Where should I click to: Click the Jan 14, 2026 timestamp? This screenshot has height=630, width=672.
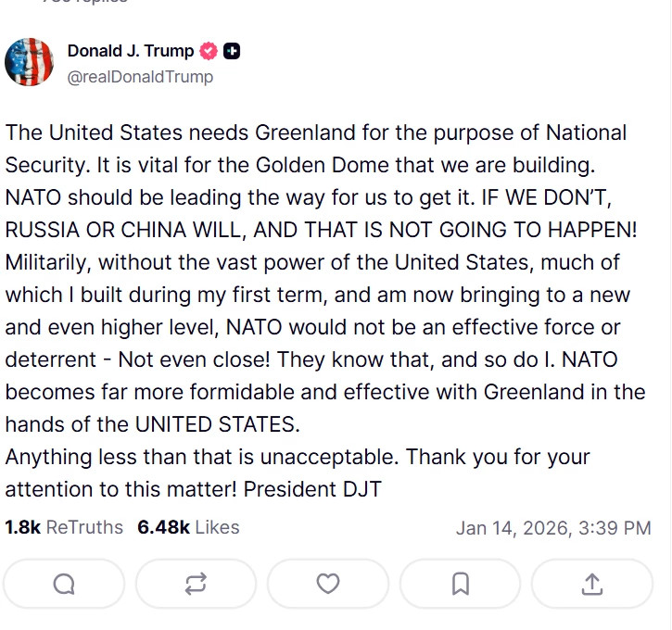[x=553, y=528]
